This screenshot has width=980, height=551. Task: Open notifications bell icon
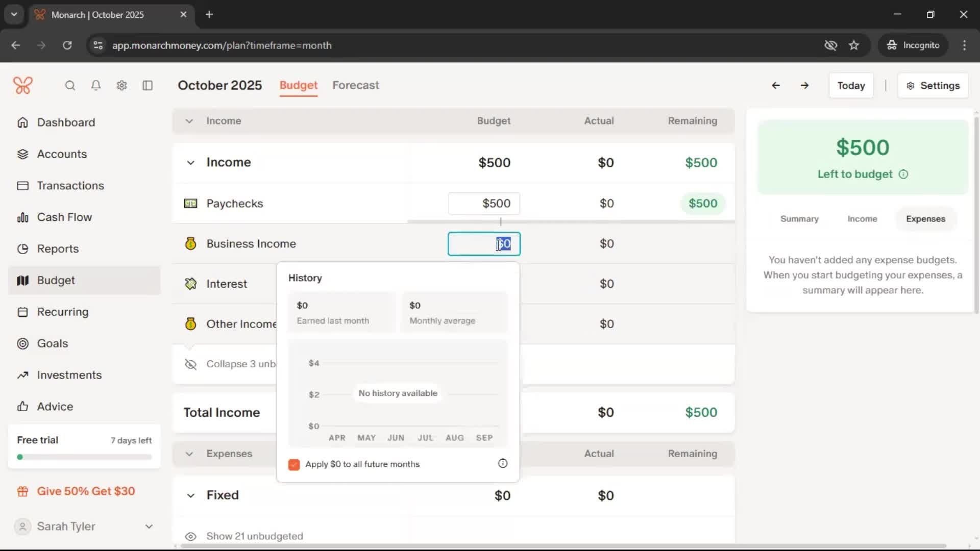[x=95, y=85]
